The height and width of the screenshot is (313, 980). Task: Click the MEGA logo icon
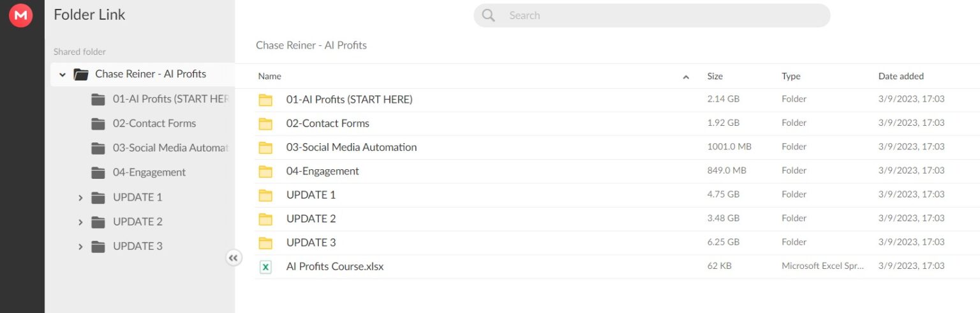tap(20, 15)
